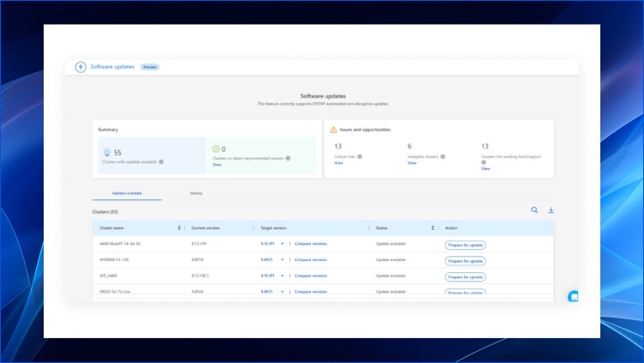644x363 pixels.
Task: Click the Software updates upload arrow icon
Action: pos(80,67)
